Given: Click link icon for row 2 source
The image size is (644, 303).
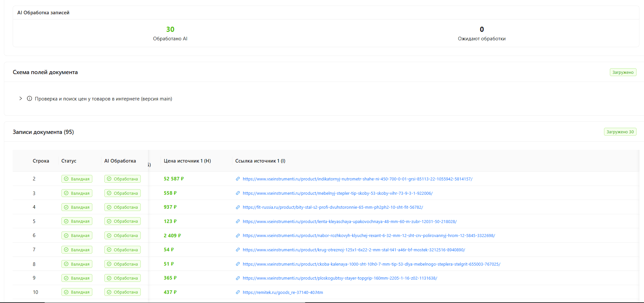Looking at the screenshot, I should [x=238, y=179].
